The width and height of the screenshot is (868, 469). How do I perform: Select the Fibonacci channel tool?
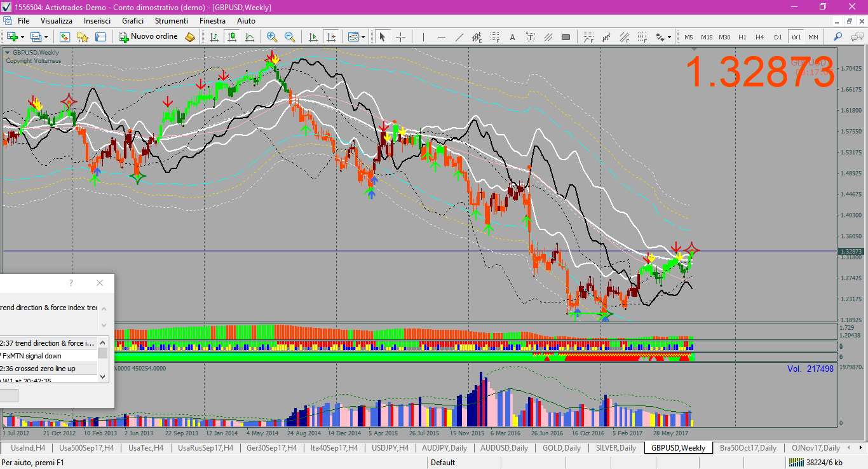[x=625, y=37]
